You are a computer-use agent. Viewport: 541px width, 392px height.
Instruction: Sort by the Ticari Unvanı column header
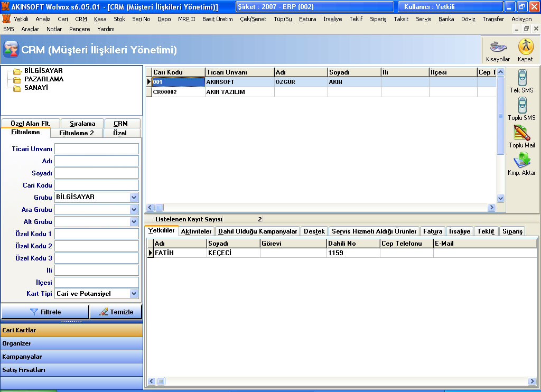(239, 72)
